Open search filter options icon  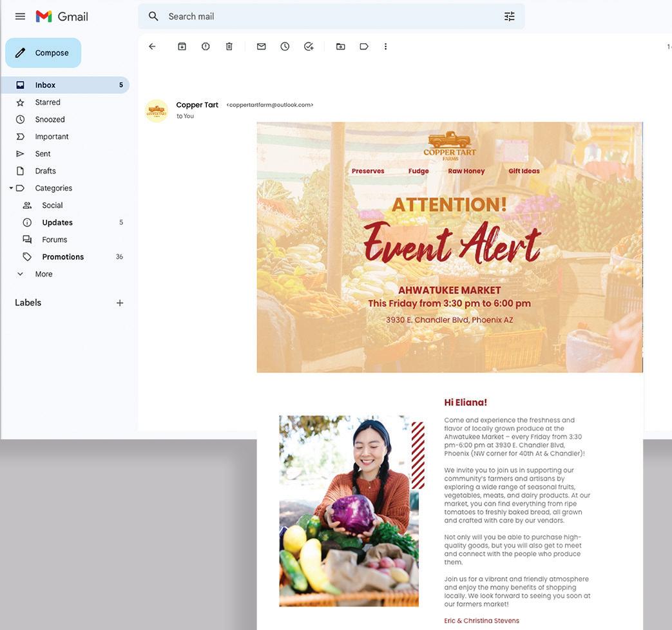pyautogui.click(x=509, y=16)
